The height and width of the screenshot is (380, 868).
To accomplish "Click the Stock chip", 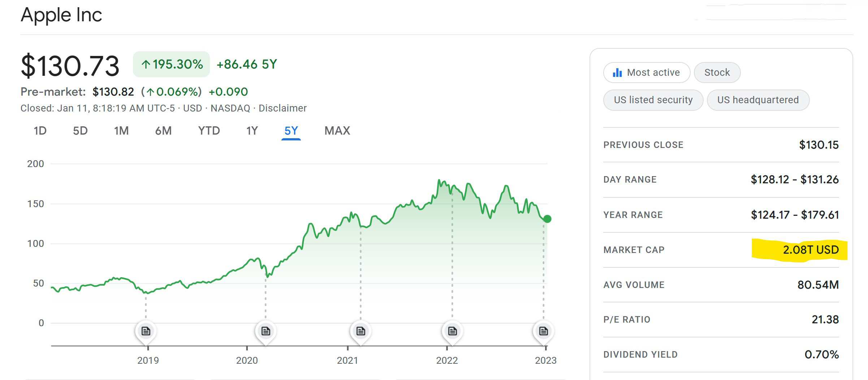I will (717, 73).
